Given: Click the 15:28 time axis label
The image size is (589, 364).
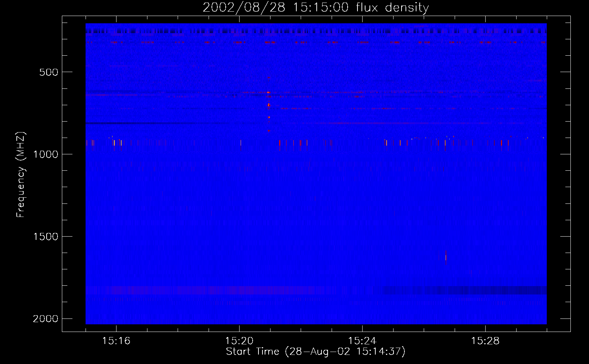Looking at the screenshot, I should [x=485, y=341].
